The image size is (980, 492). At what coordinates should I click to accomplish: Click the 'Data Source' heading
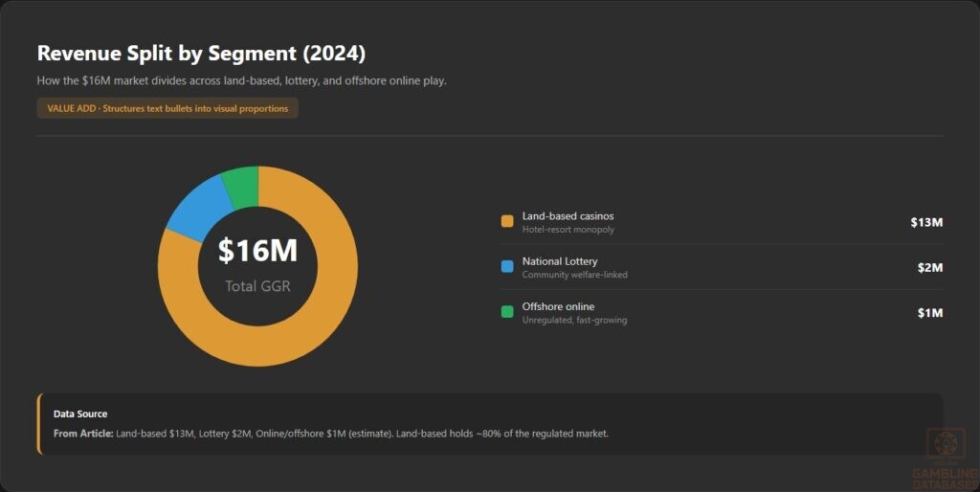80,414
